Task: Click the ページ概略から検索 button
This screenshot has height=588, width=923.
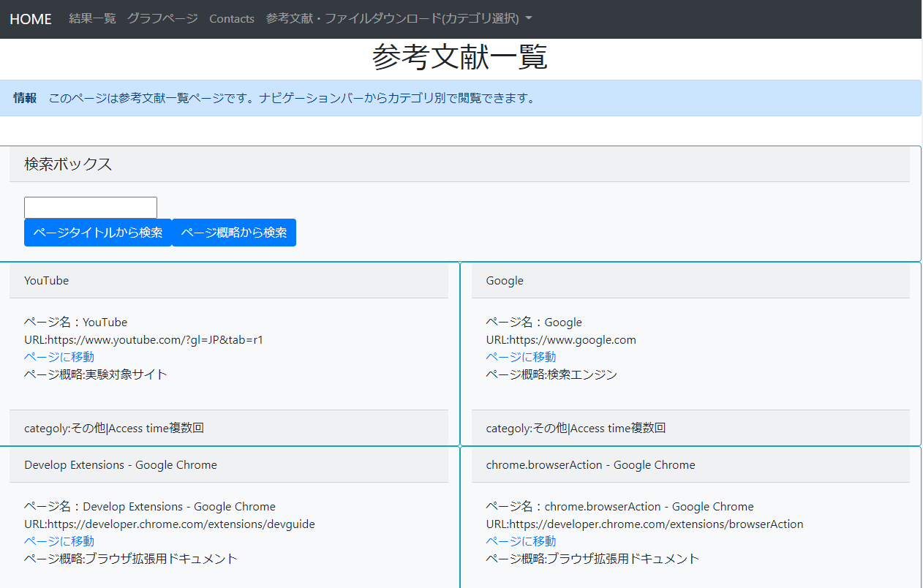Action: pyautogui.click(x=234, y=233)
